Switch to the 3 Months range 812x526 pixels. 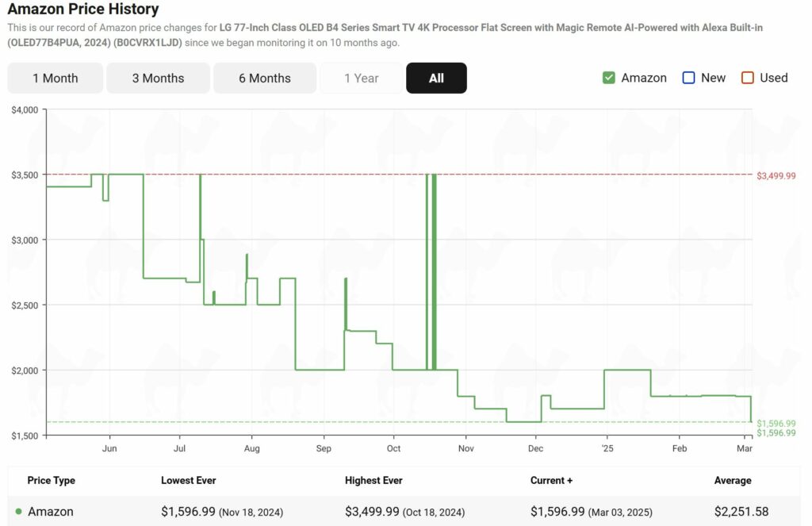point(158,78)
